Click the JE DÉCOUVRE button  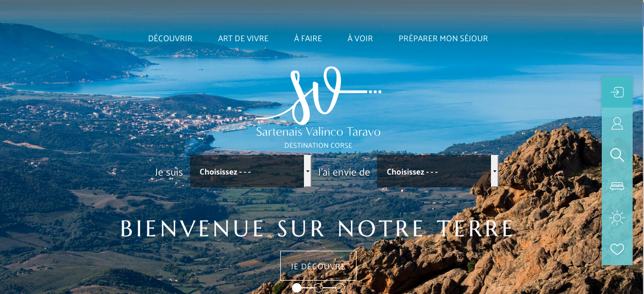[318, 266]
